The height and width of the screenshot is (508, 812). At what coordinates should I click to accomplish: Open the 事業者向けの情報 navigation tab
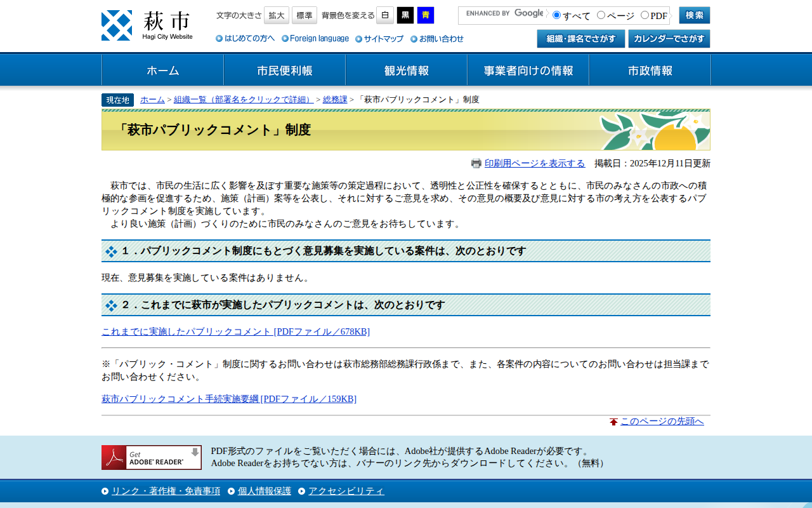tap(528, 70)
